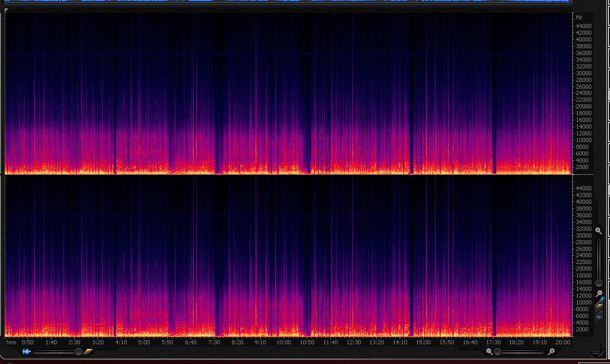Zoom out horizontally with the minus magnifier

[x=490, y=352]
